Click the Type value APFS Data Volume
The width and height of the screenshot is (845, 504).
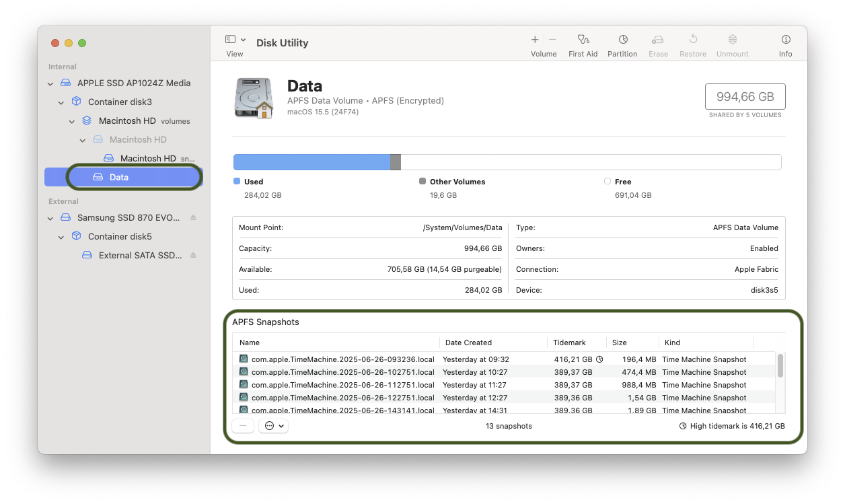pos(745,227)
